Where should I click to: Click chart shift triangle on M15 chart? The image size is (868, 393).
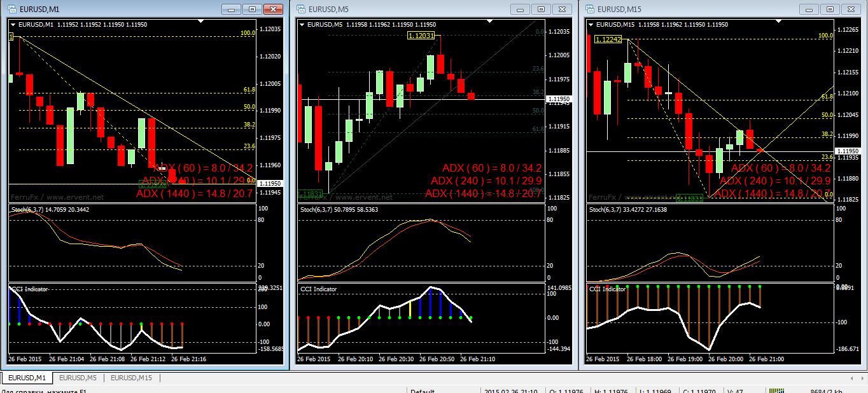[x=780, y=21]
